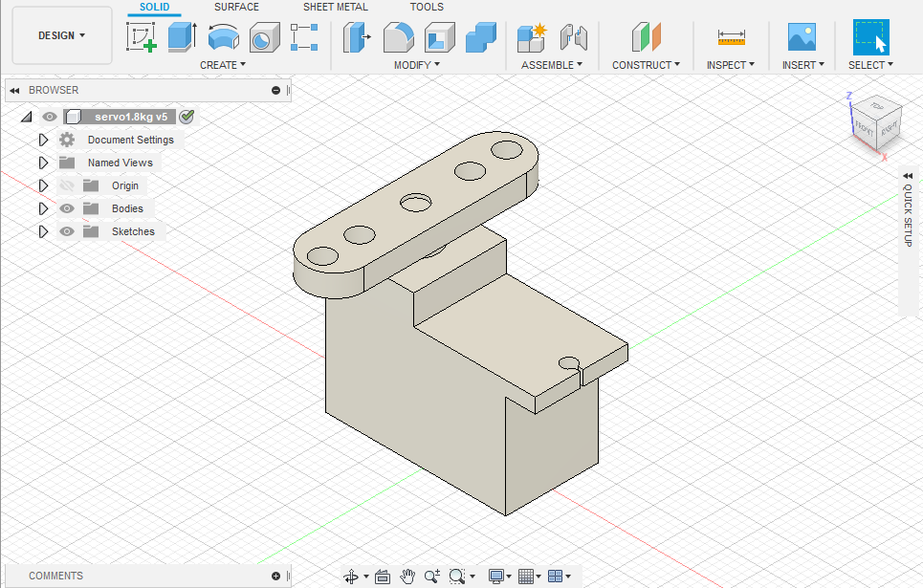The width and height of the screenshot is (923, 588).
Task: Activate the Hole tool icon
Action: click(263, 37)
